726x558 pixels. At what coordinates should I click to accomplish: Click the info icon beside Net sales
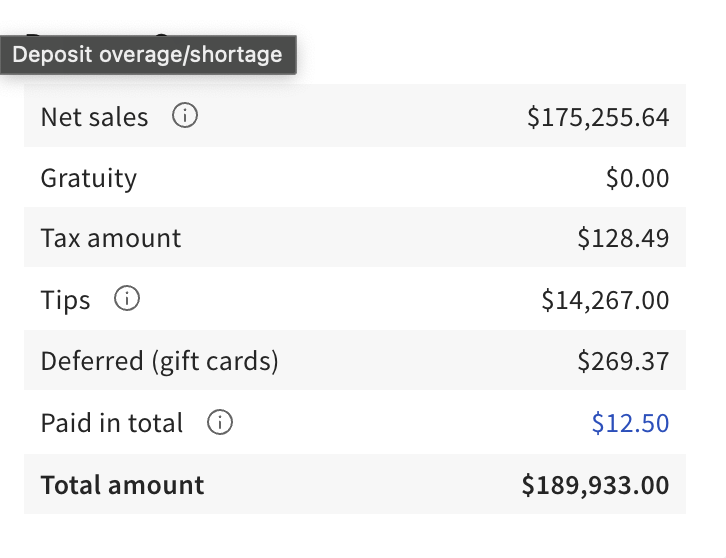click(185, 116)
